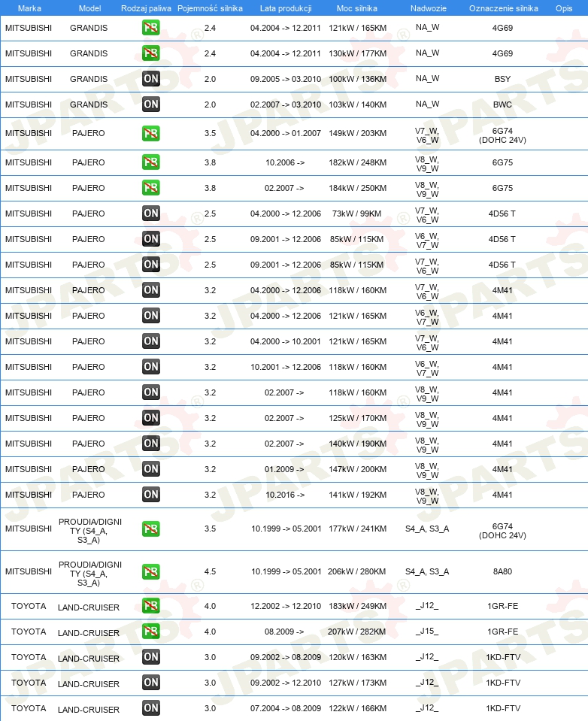588x721 pixels.
Task: Select the petrol icon for Pajero 182kW / 248KM
Action: tap(151, 162)
